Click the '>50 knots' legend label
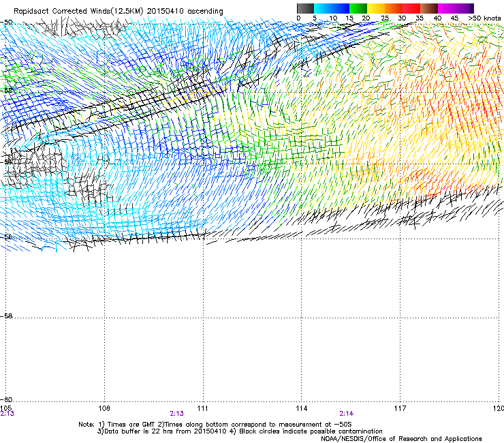The height and width of the screenshot is (443, 504). 485,18
